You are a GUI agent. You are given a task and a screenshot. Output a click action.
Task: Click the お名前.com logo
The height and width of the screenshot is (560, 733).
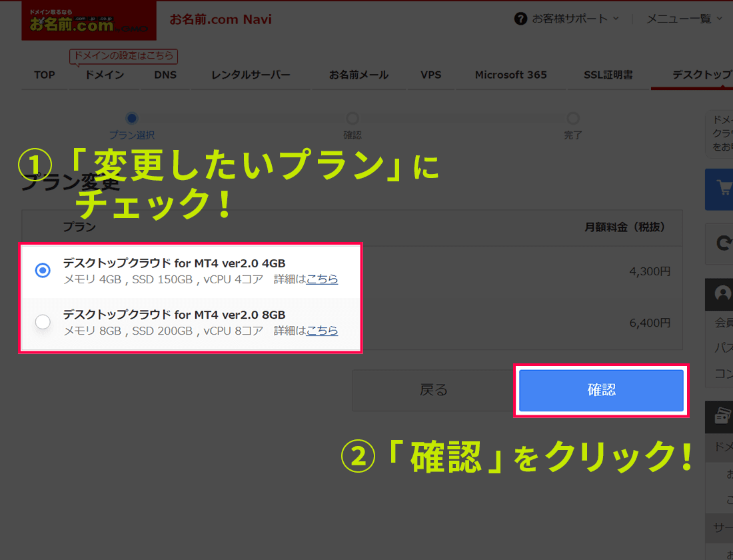click(x=89, y=21)
